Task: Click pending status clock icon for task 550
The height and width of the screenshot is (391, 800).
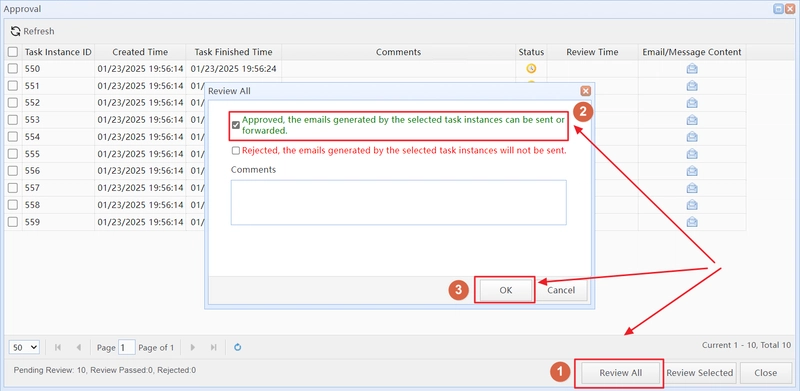Action: tap(531, 68)
